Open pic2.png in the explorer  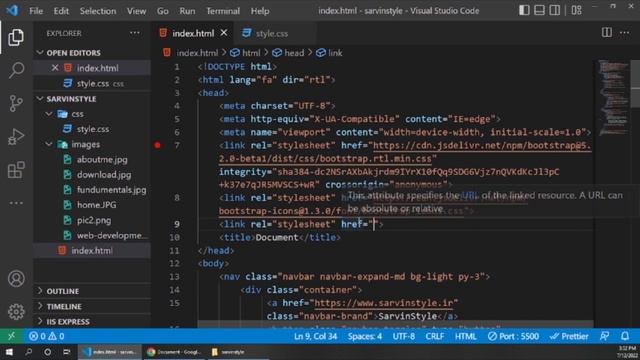click(x=94, y=220)
